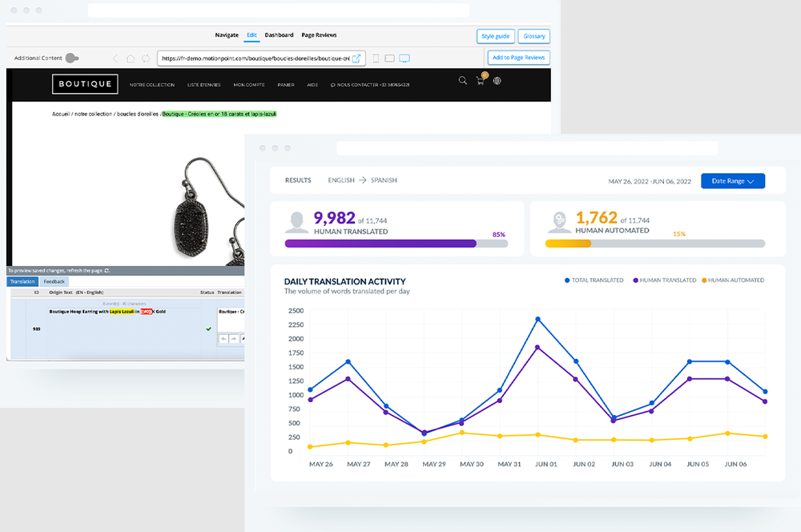Click the Human Automated gear-head icon
This screenshot has height=532, width=801.
[559, 222]
